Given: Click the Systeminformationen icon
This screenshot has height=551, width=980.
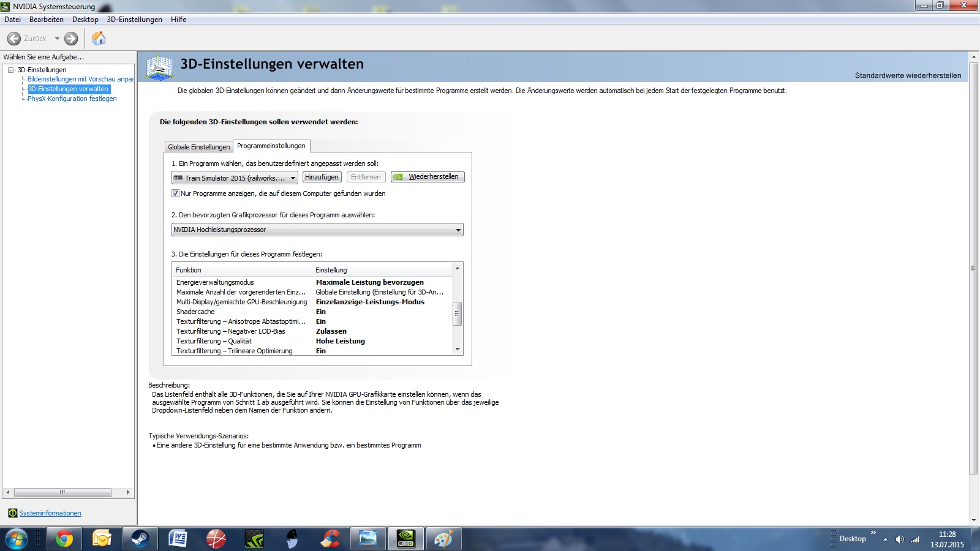Looking at the screenshot, I should tap(12, 513).
